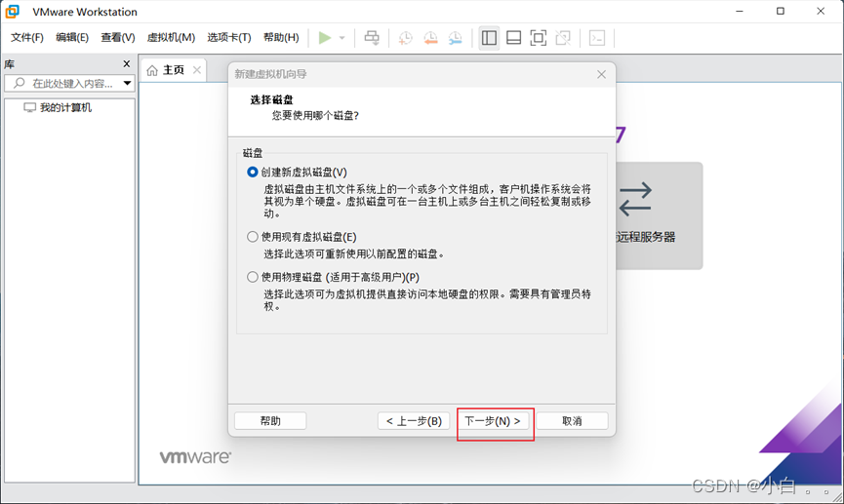Click the home icon on 主页 tab
This screenshot has width=844, height=504.
(152, 70)
